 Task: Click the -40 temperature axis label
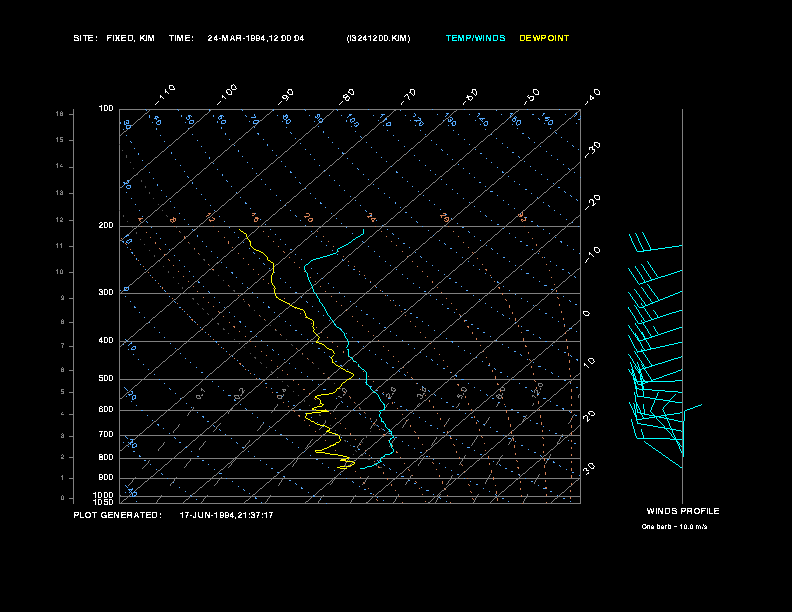[593, 97]
